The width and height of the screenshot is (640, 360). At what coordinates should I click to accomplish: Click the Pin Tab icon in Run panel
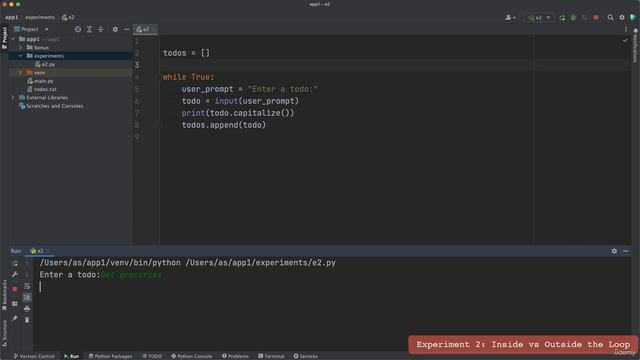[15, 318]
